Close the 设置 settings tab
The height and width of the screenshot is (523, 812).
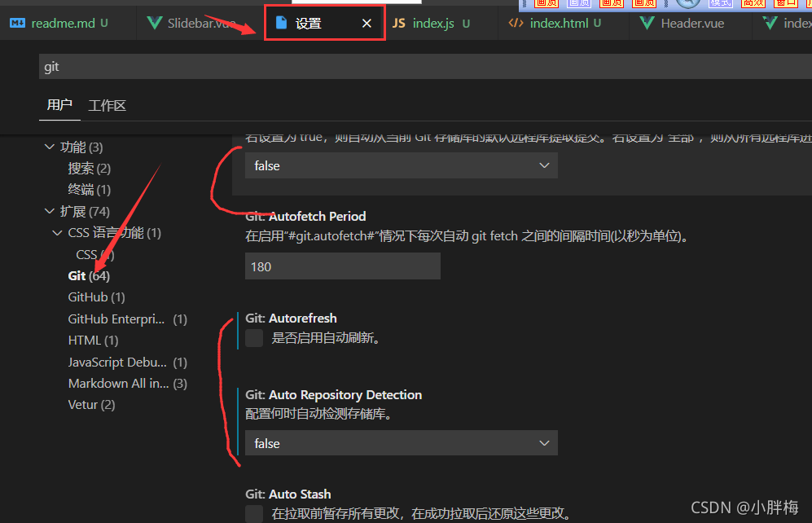tap(366, 24)
